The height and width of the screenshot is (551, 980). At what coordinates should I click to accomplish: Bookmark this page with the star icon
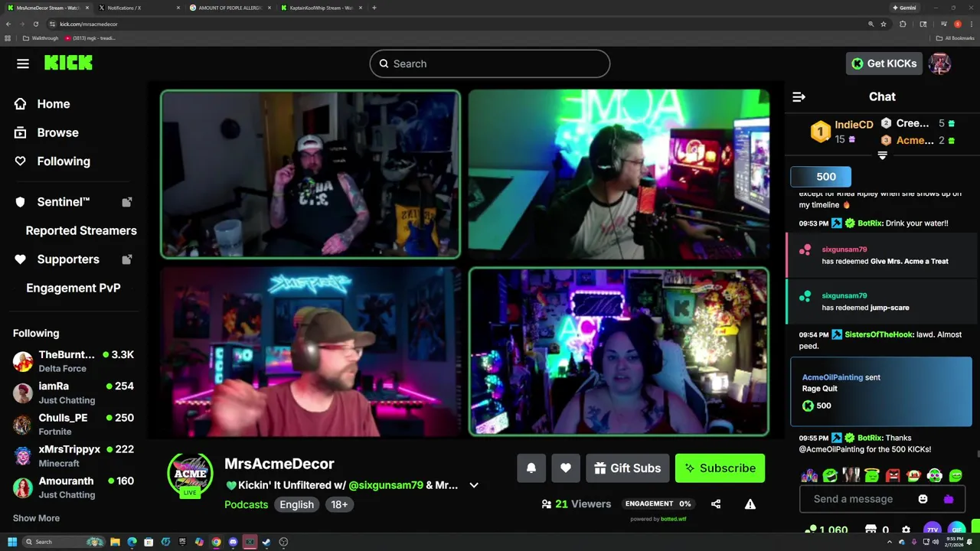click(x=884, y=24)
